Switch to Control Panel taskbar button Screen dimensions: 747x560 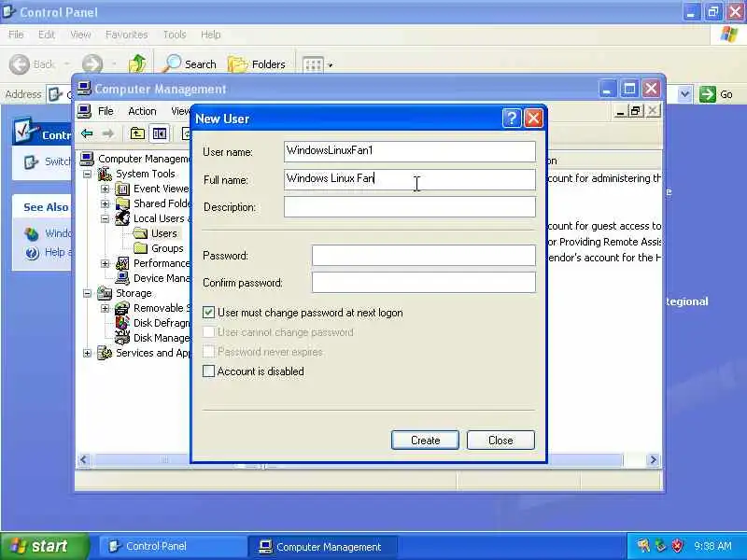click(x=172, y=546)
